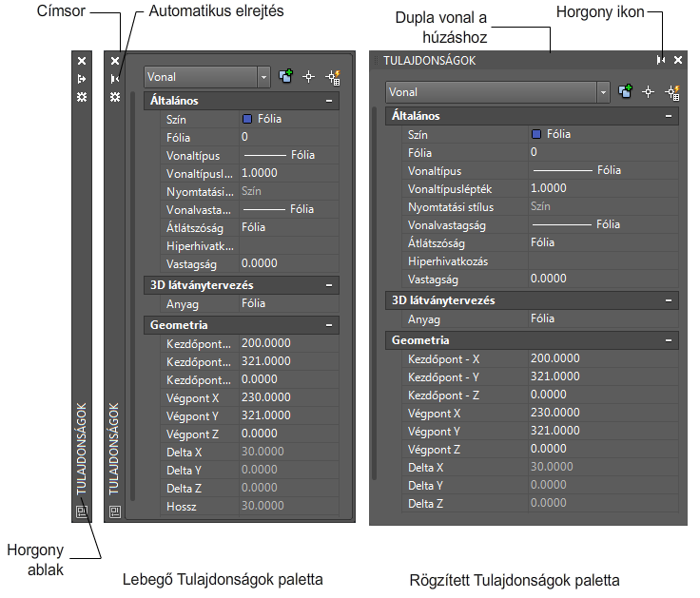Select Delta X row in docked palette
Image resolution: width=700 pixels, height=598 pixels.
pyautogui.click(x=540, y=467)
